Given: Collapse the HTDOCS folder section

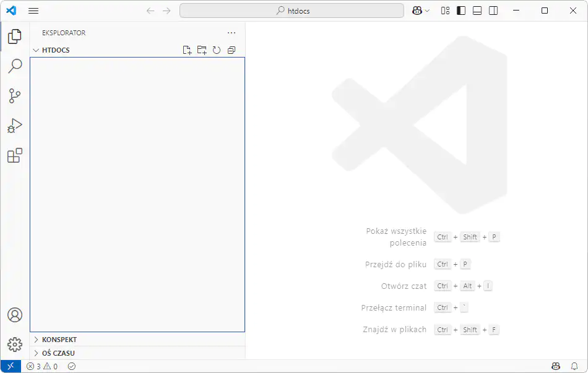Looking at the screenshot, I should pyautogui.click(x=36, y=50).
